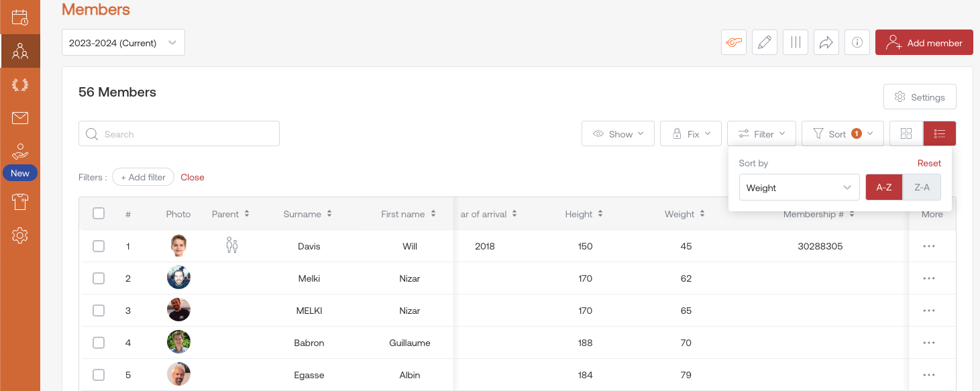Open more options for Babron Guillaume
This screenshot has width=980, height=391.
pos(929,343)
